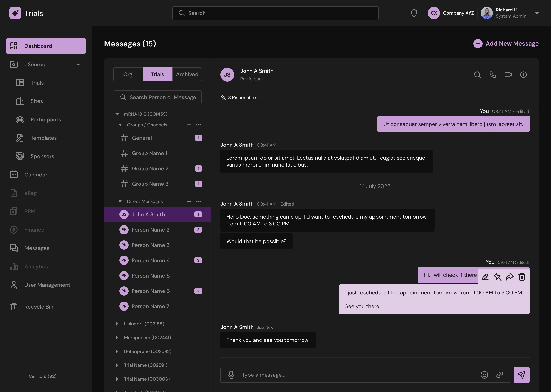This screenshot has height=392, width=551.
Task: Delete the hovered message
Action: [x=522, y=277]
